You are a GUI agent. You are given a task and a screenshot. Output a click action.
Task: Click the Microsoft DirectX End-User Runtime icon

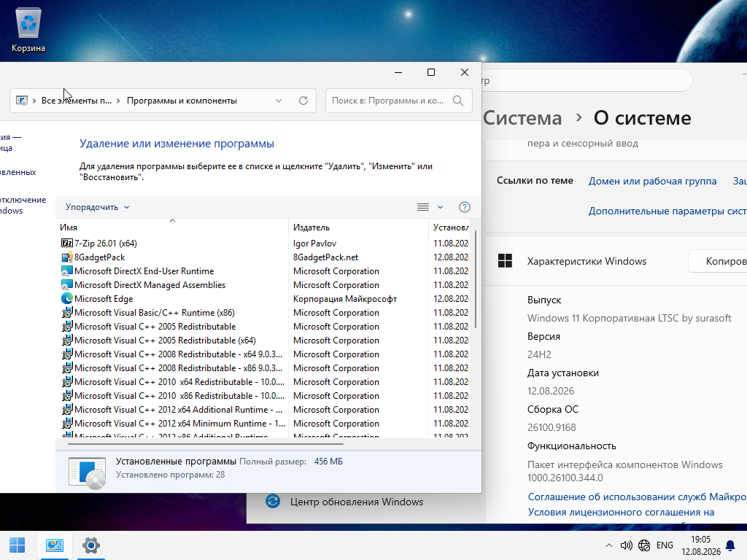click(x=66, y=271)
